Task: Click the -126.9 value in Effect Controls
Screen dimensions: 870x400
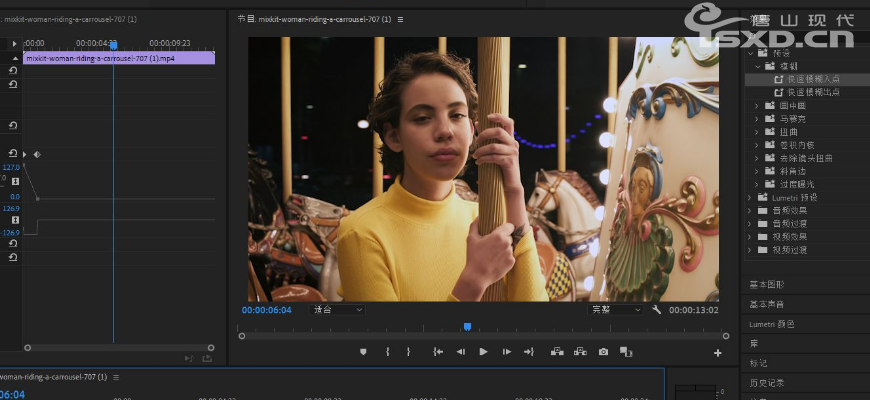Action: (11, 233)
